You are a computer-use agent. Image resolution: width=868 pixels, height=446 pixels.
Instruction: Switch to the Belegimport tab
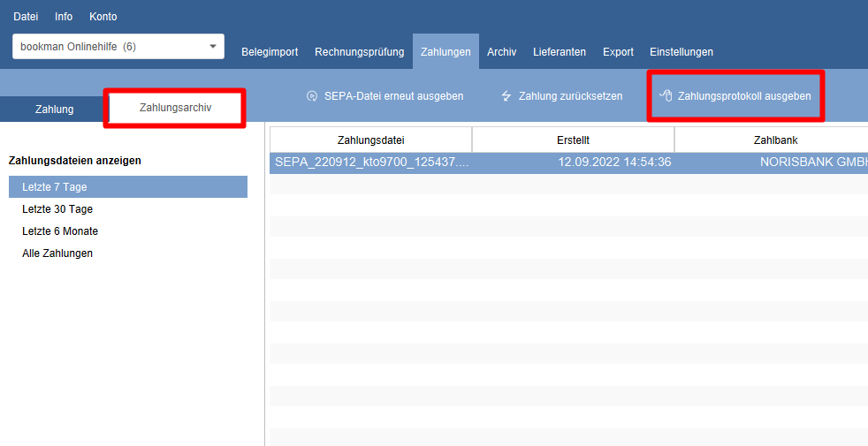tap(270, 51)
